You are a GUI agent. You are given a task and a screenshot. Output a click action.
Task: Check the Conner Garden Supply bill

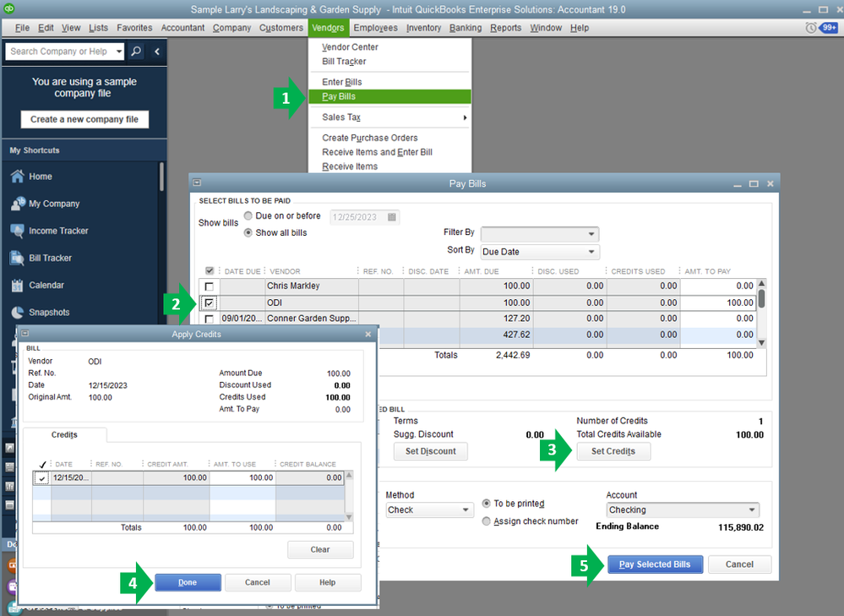coord(210,319)
